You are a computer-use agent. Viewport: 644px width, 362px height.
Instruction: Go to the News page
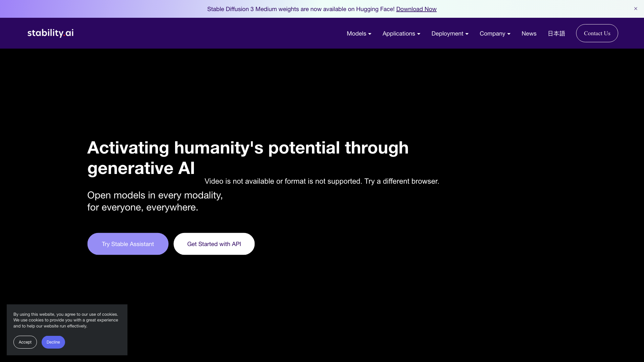point(529,34)
